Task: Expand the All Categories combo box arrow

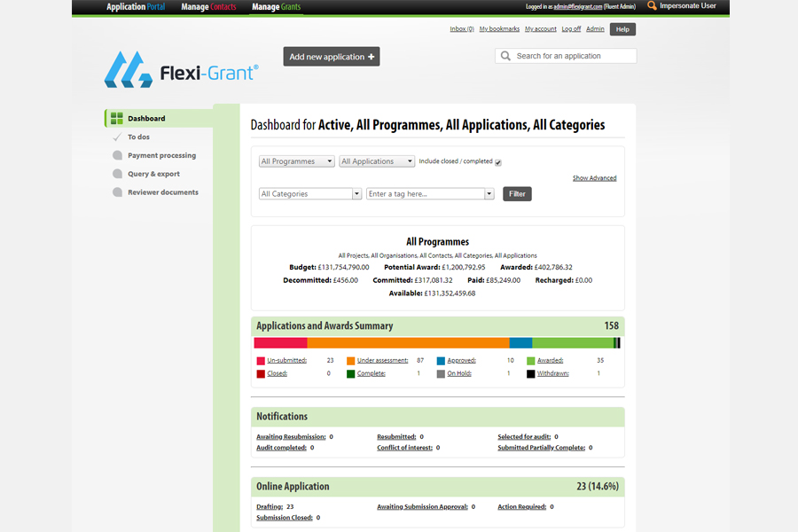Action: click(356, 194)
